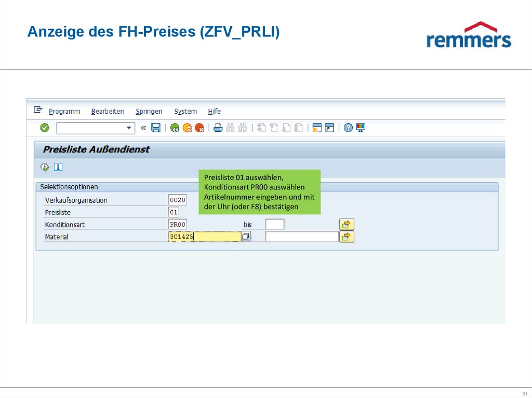This screenshot has width=532, height=398.
Task: Open Find using the binoculars icon
Action: [231, 127]
